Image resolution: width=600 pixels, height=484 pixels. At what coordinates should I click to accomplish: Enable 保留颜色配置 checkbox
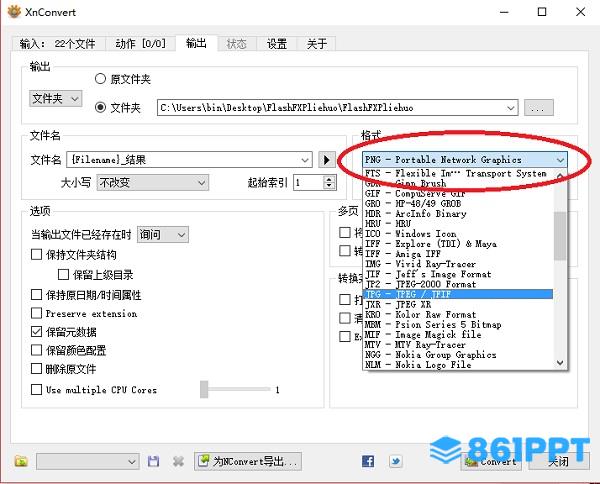36,350
